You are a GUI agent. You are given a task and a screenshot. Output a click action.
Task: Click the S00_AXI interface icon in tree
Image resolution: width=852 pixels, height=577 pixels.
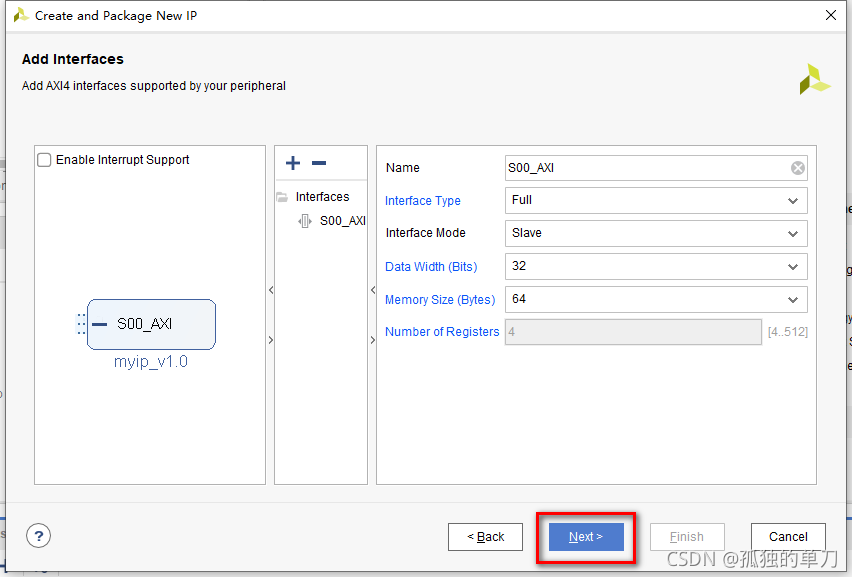305,221
